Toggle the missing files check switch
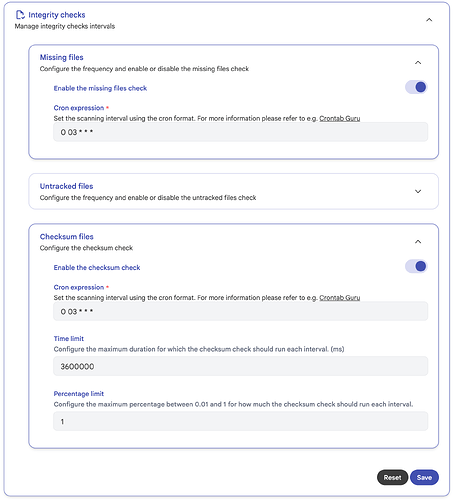This screenshot has height=500, width=453. coord(416,87)
